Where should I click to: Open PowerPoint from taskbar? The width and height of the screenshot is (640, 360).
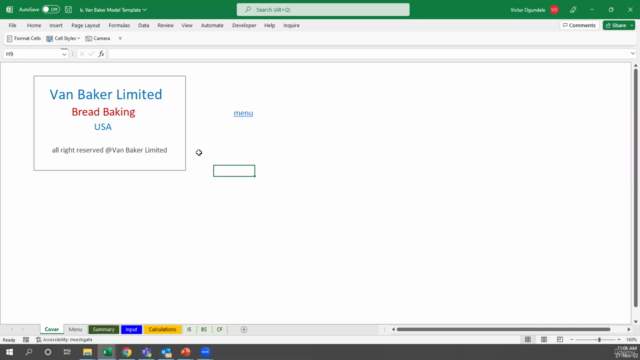pos(185,352)
